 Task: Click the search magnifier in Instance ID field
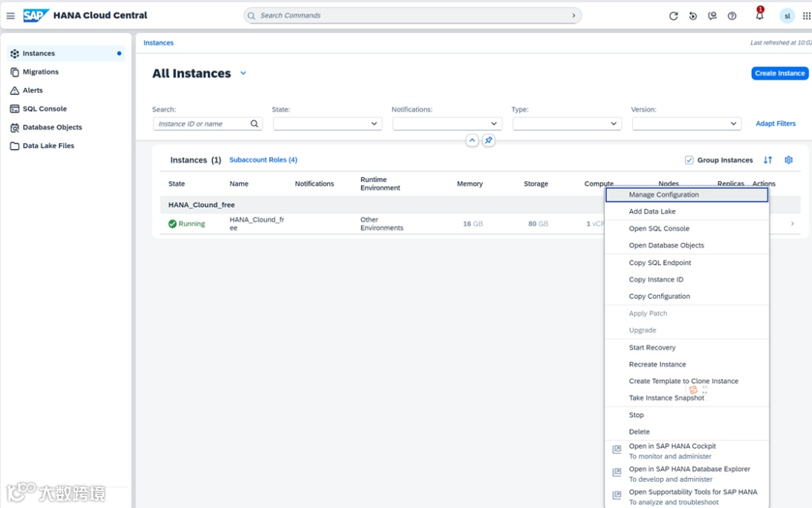tap(254, 123)
